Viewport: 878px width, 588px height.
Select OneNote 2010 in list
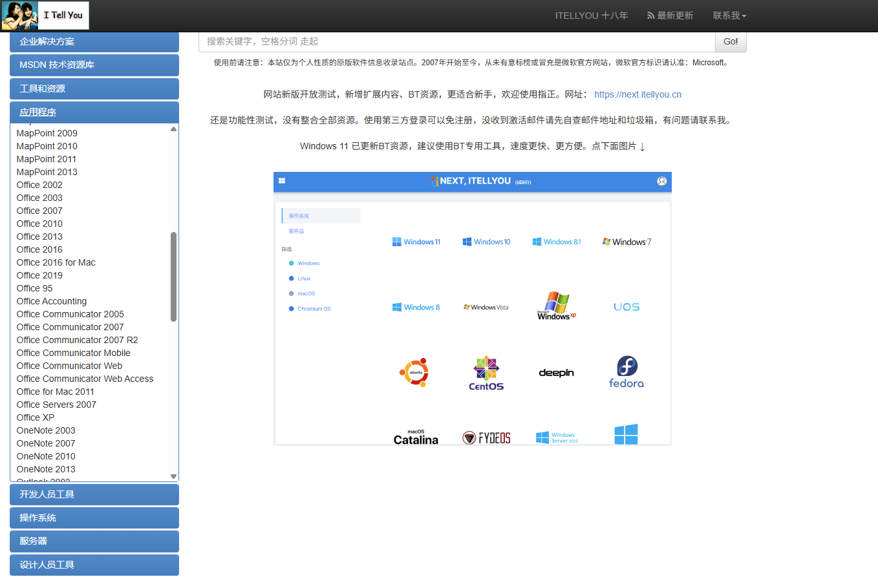coord(46,456)
